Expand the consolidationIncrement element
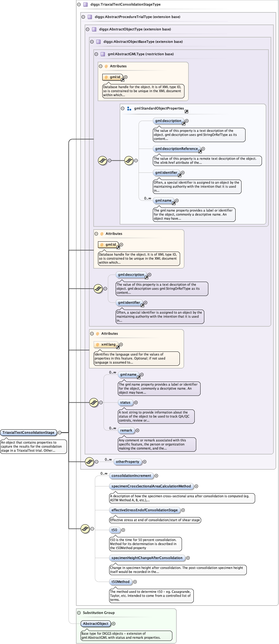This screenshot has height=644, width=279. (156, 476)
